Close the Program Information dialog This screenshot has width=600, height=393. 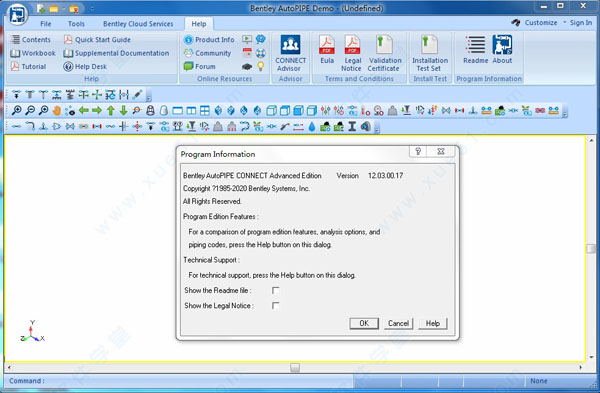point(441,152)
